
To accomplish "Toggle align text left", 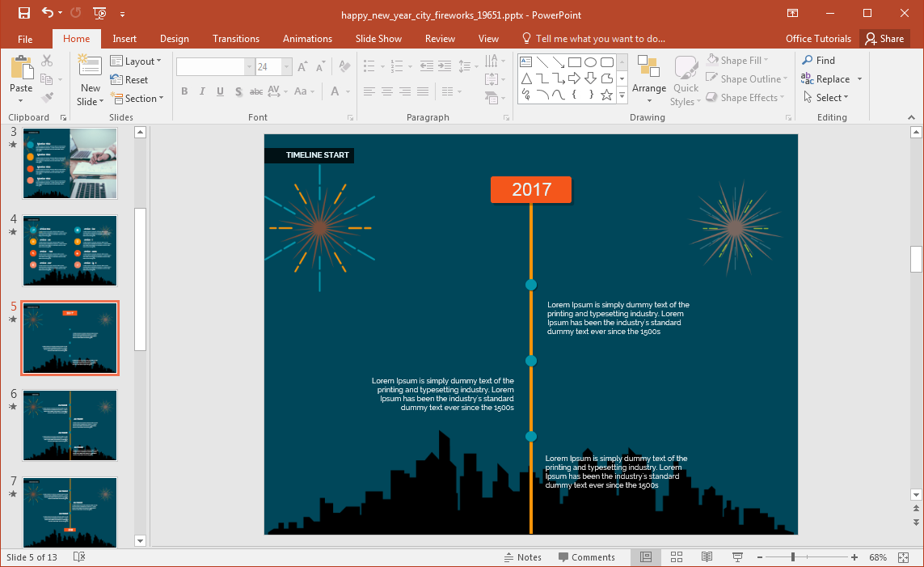I will click(x=369, y=91).
